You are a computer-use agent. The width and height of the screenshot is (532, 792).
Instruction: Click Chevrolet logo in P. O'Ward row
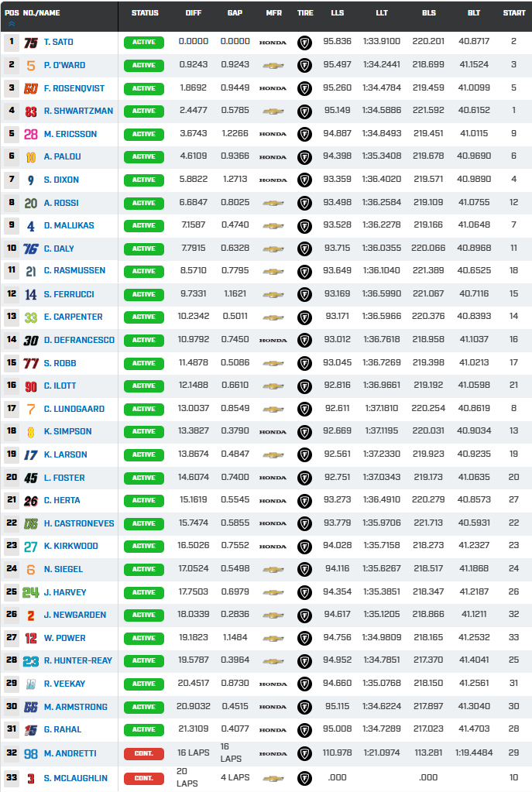(x=273, y=66)
